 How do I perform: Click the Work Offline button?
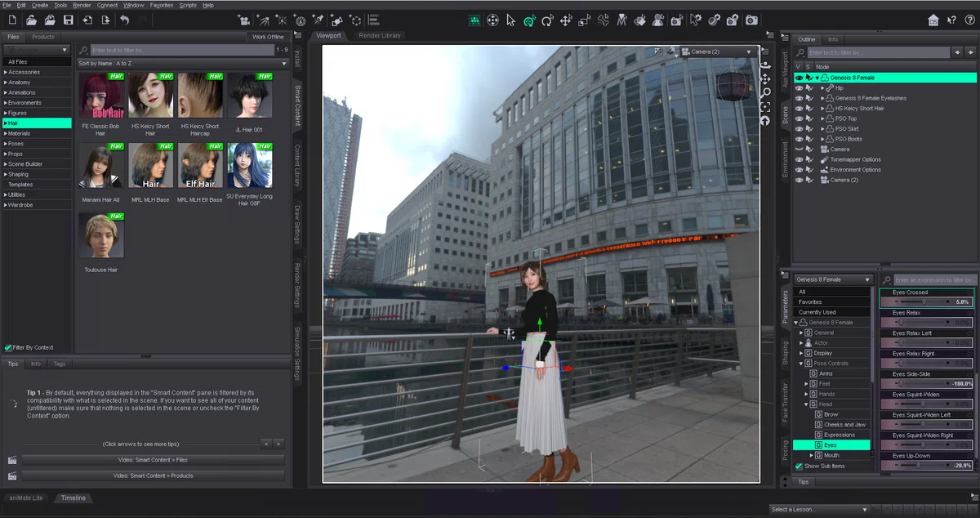[x=268, y=37]
